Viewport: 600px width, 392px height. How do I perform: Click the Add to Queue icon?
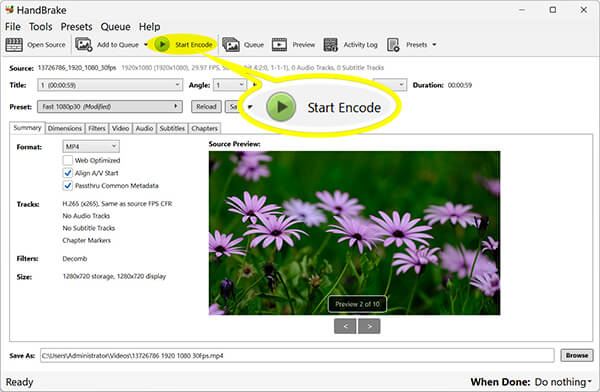click(83, 44)
